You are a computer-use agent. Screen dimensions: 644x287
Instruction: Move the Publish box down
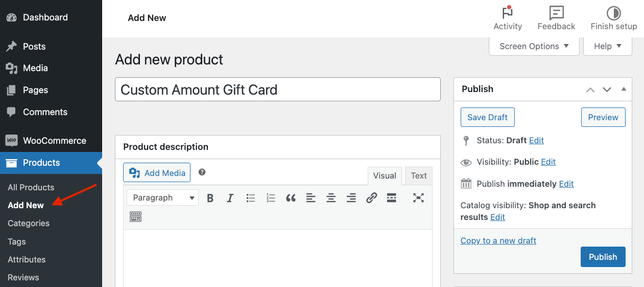pyautogui.click(x=607, y=90)
